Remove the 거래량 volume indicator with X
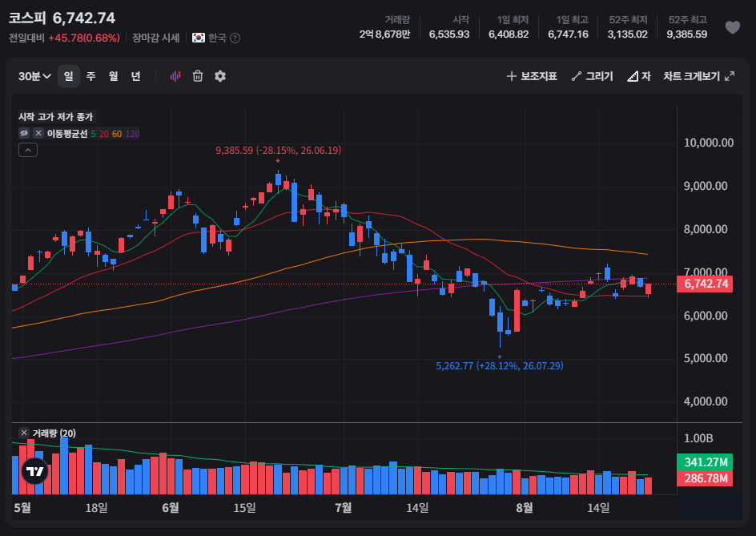This screenshot has height=536, width=756. pyautogui.click(x=24, y=433)
